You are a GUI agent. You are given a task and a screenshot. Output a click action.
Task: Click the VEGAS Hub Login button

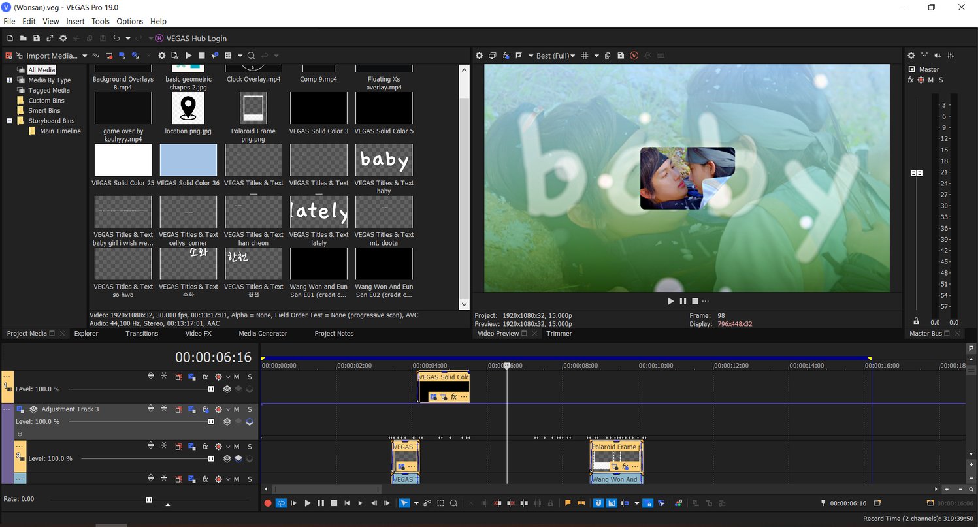point(196,39)
